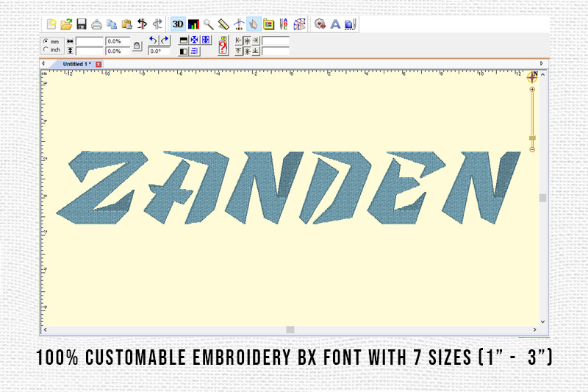The image size is (588, 392).
Task: Rotate design clockwise
Action: pos(165,40)
